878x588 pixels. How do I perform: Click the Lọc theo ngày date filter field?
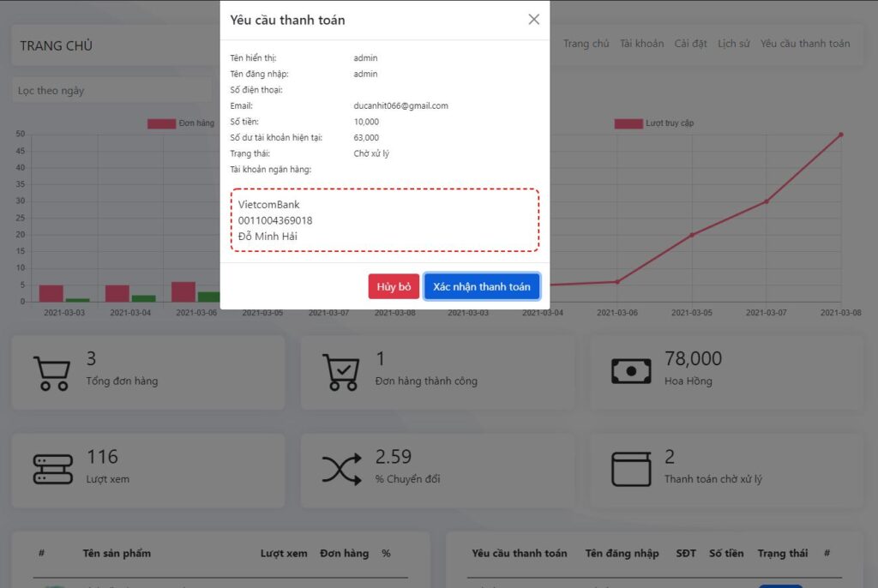point(111,90)
